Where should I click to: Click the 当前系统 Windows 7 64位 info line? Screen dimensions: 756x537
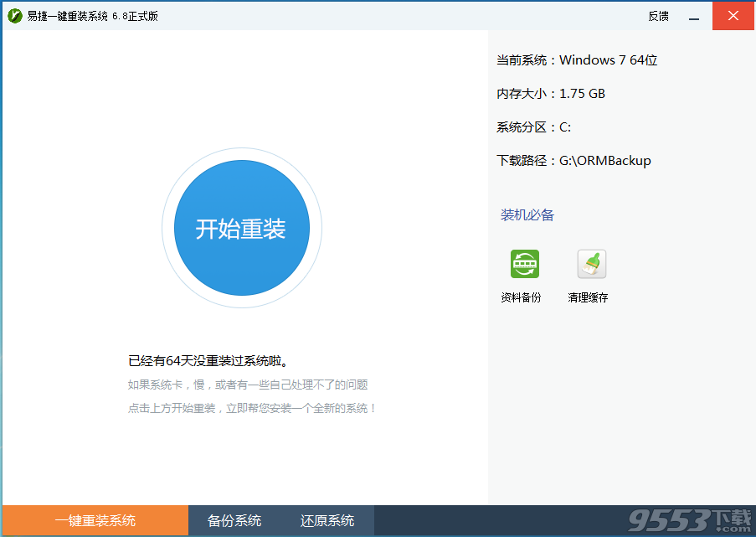(578, 59)
